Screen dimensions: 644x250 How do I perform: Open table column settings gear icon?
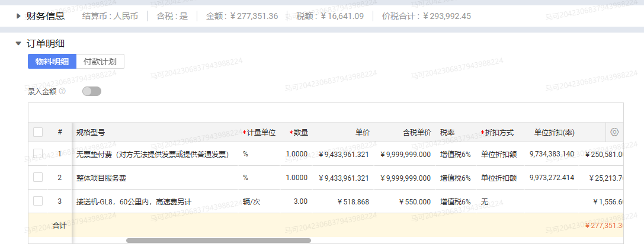614,132
